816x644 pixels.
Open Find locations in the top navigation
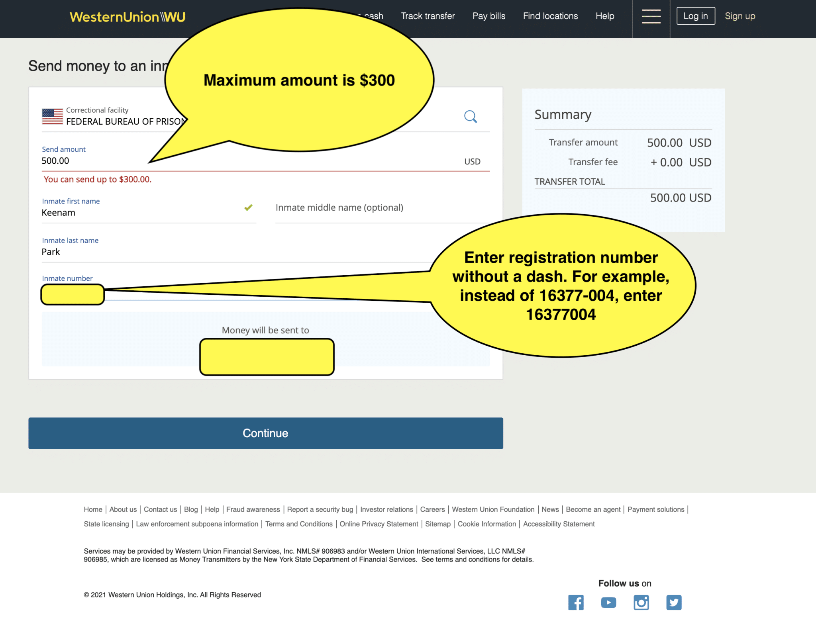(550, 16)
